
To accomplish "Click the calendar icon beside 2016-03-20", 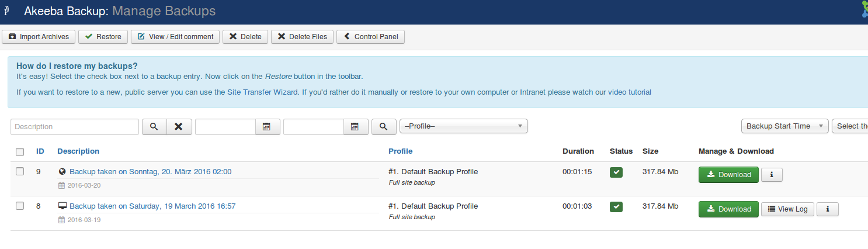I will [x=62, y=185].
